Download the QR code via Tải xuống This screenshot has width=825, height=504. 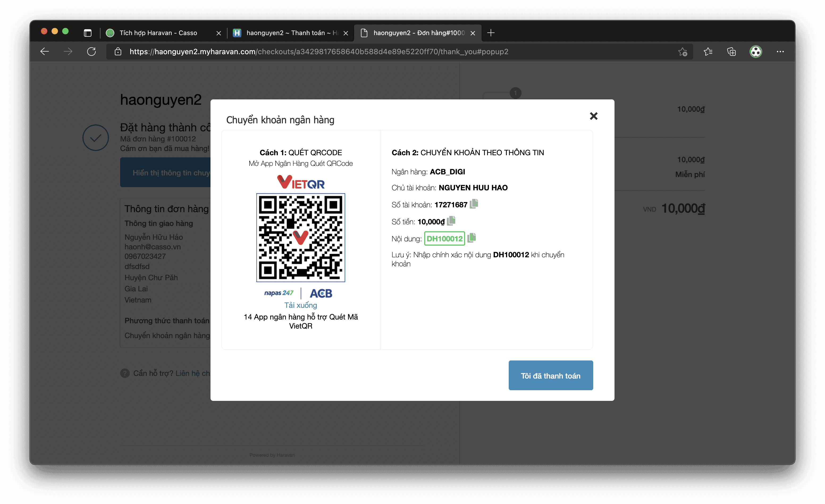(x=300, y=305)
